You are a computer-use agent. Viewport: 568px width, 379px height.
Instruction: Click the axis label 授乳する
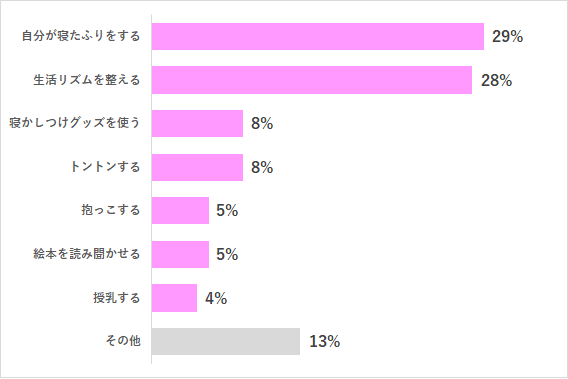point(117,298)
